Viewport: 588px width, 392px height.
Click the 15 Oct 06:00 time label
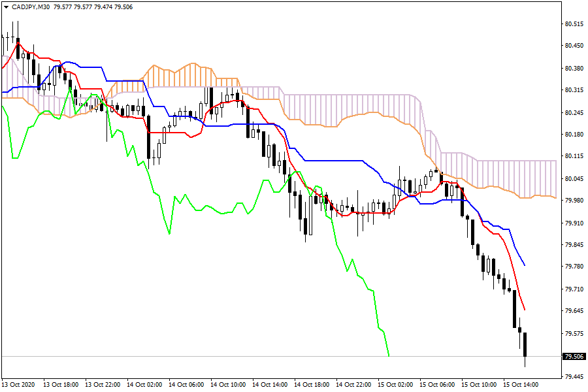pos(436,384)
